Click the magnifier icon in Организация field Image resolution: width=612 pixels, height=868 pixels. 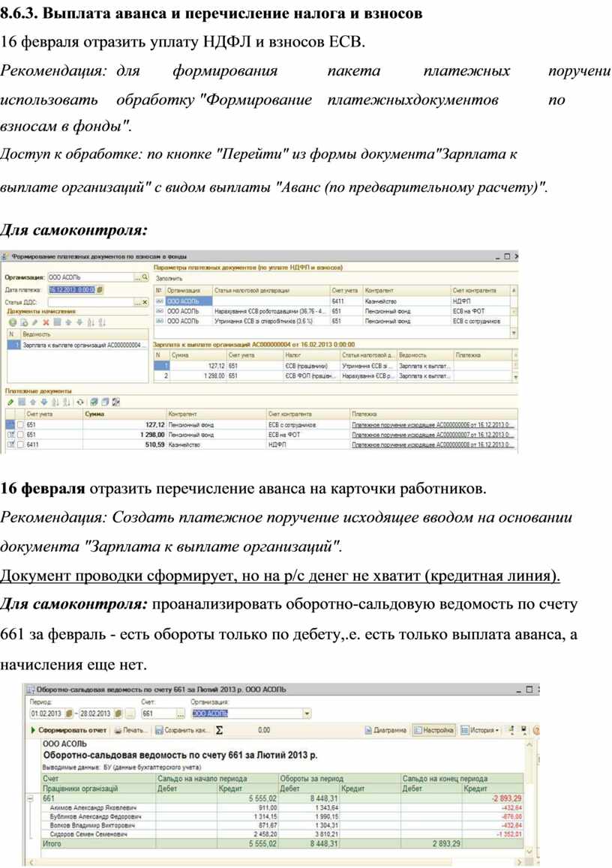145,277
